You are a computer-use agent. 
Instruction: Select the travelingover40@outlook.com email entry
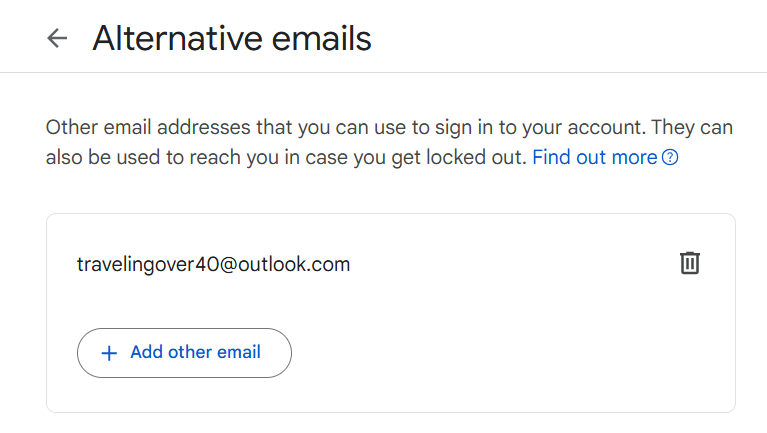(213, 264)
